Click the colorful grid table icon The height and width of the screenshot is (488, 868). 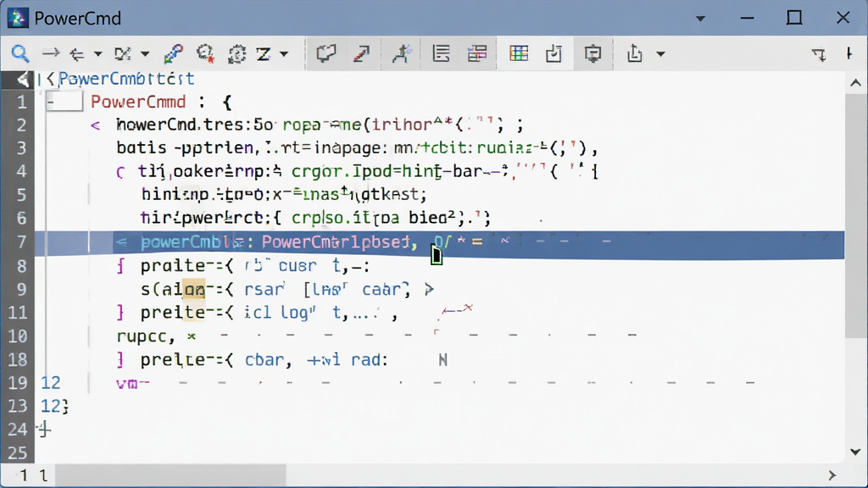click(519, 53)
